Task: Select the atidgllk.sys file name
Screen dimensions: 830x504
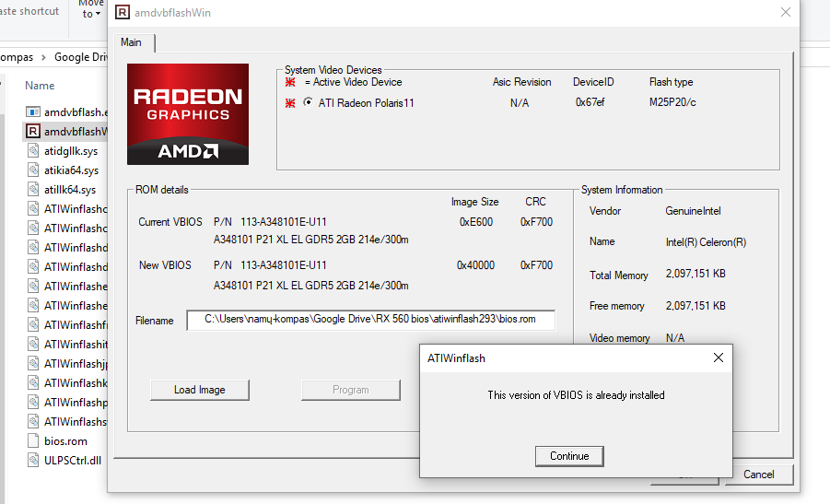Action: click(71, 151)
